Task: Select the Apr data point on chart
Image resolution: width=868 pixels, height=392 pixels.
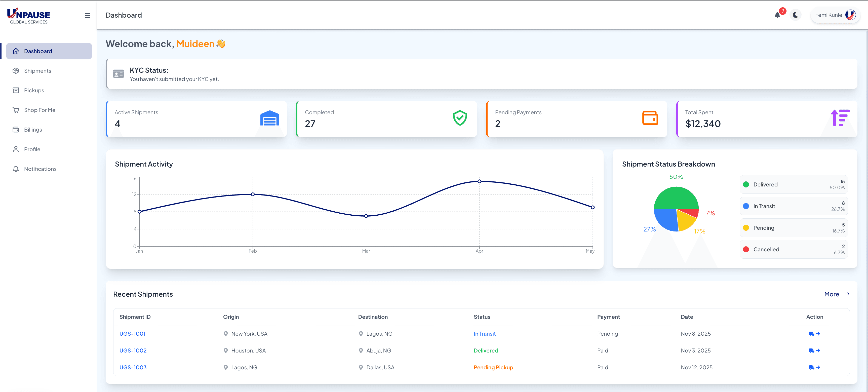Action: [x=479, y=181]
